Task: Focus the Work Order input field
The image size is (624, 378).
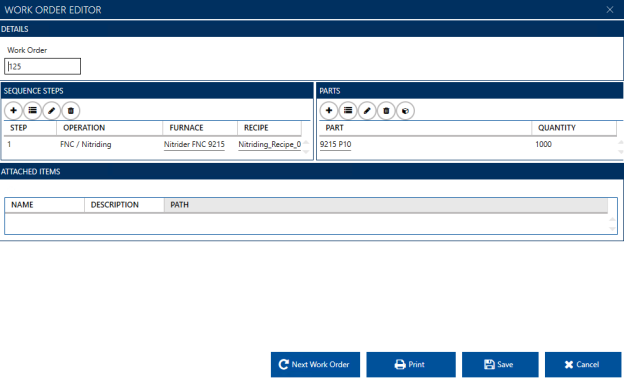Action: pyautogui.click(x=43, y=66)
